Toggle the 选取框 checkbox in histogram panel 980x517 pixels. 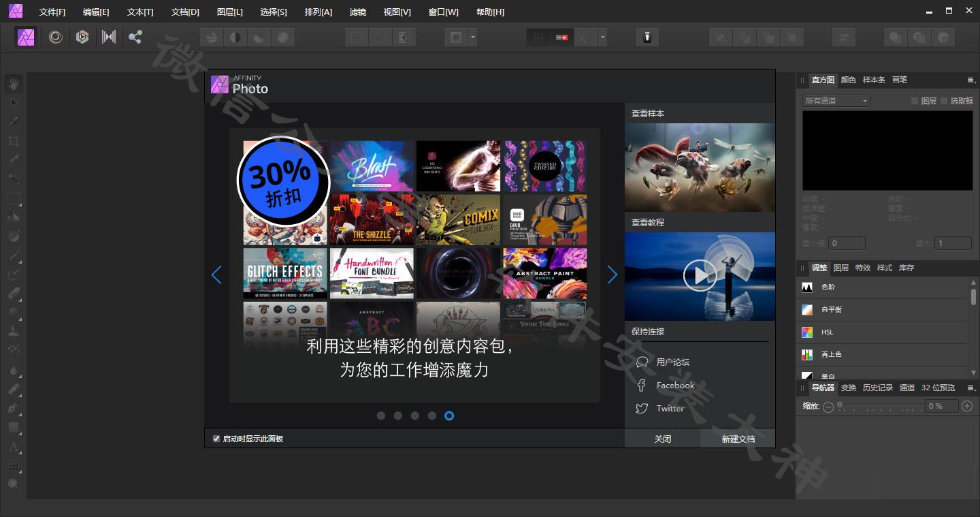[945, 101]
